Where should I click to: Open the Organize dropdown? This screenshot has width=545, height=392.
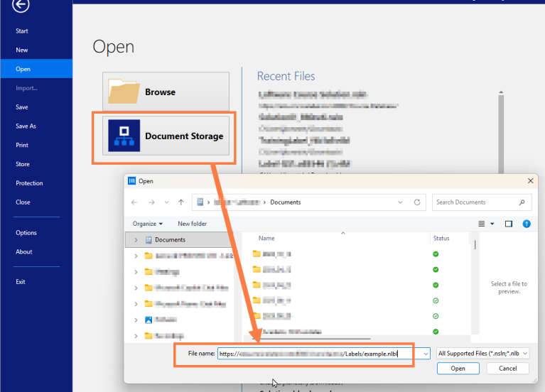[147, 224]
